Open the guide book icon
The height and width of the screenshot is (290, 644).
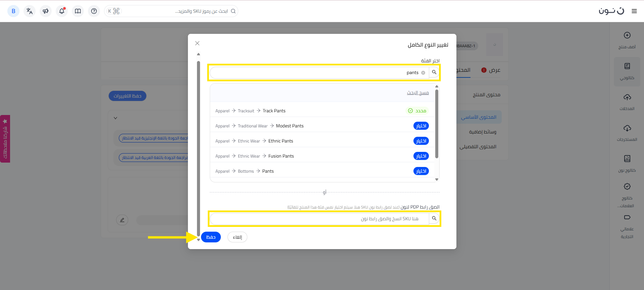78,11
